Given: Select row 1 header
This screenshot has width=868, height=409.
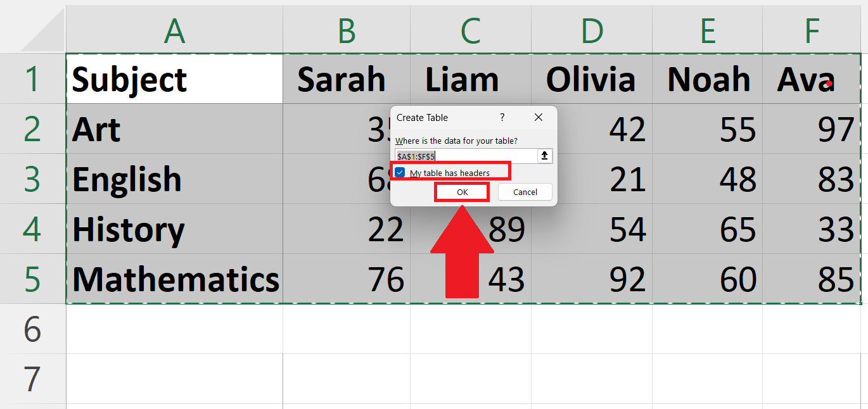Looking at the screenshot, I should click(x=32, y=79).
